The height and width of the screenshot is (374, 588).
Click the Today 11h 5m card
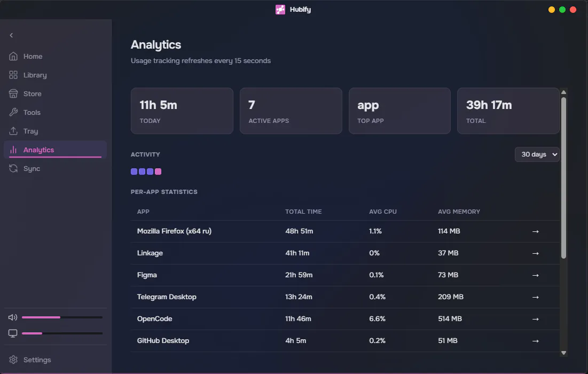tap(182, 111)
